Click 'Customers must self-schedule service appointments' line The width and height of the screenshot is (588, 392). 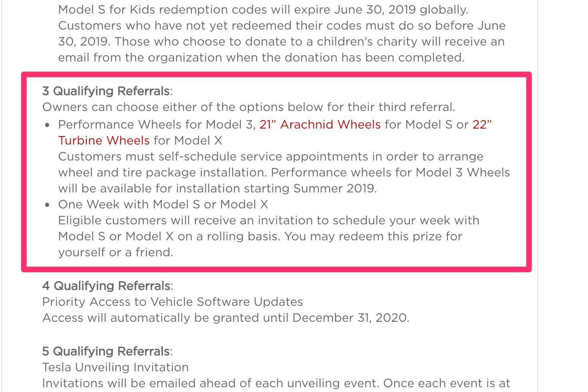pyautogui.click(x=271, y=156)
